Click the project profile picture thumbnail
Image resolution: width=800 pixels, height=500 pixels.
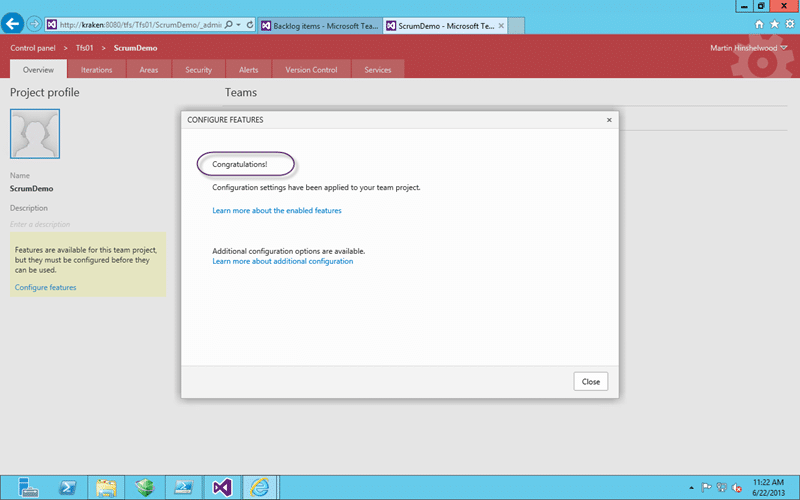[x=35, y=134]
